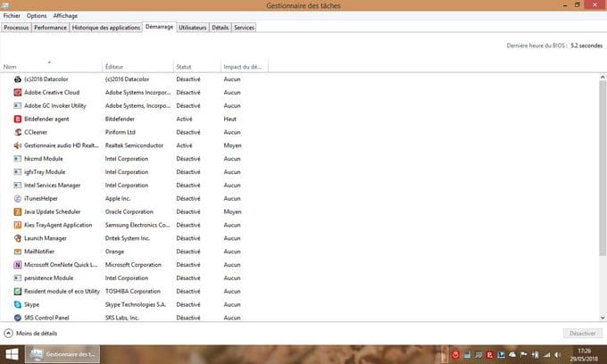The width and height of the screenshot is (607, 364).
Task: Click Oracle Corporation publisher cell
Action: click(129, 211)
